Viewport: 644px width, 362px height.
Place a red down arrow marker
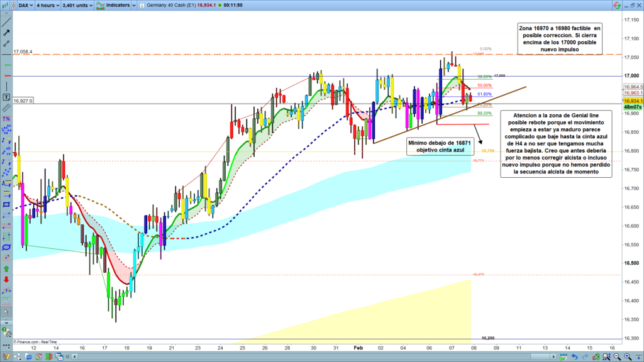pos(6,280)
